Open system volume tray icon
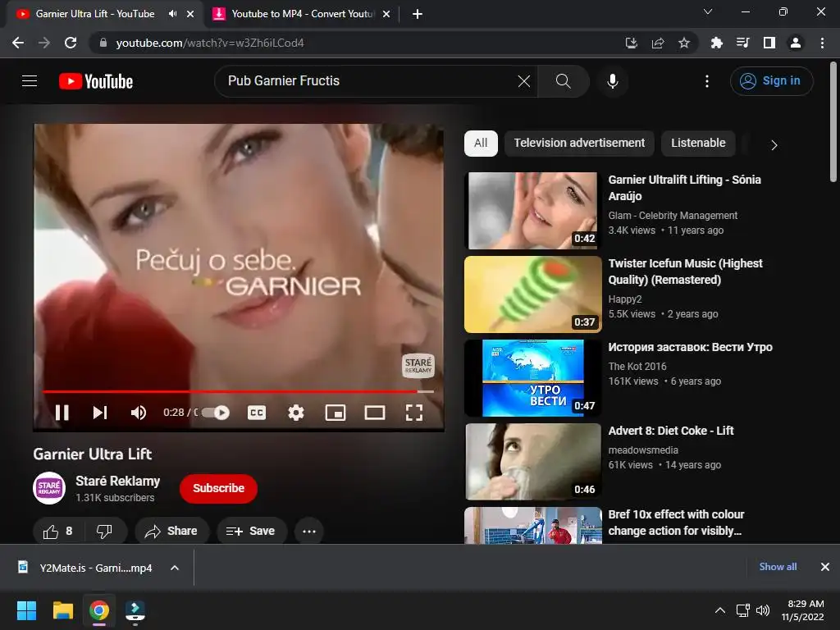Image resolution: width=840 pixels, height=630 pixels. coord(763,610)
